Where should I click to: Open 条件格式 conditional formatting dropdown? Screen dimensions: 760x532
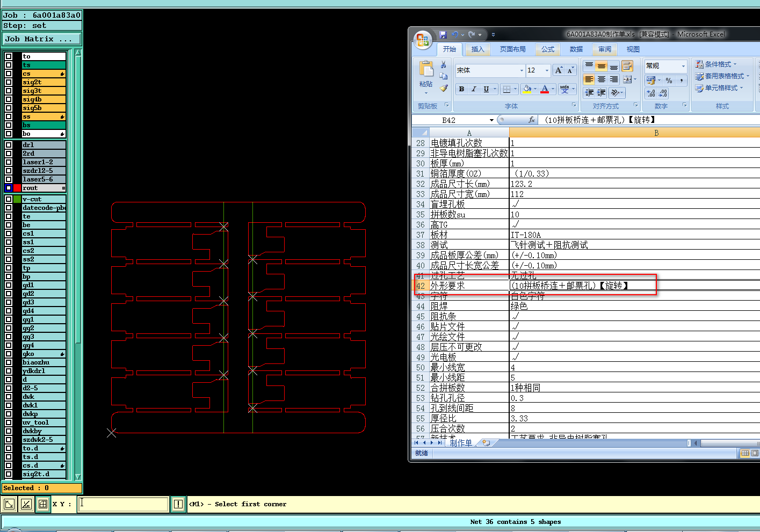716,64
